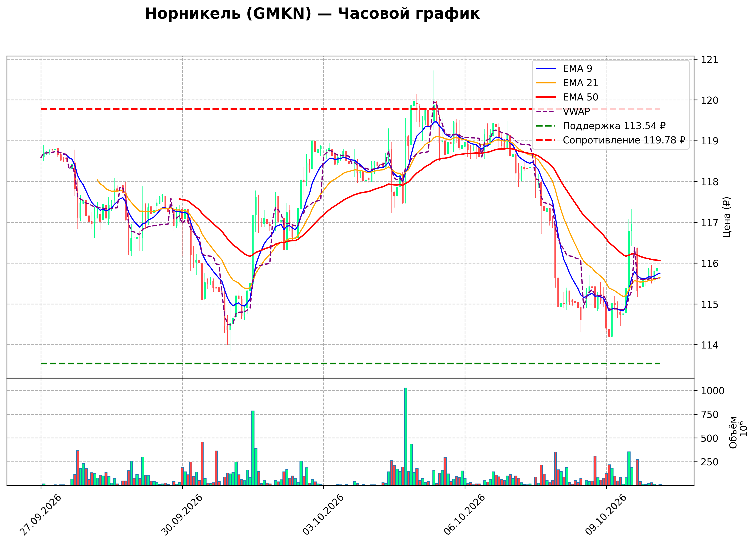Click the red dashed resistance legend sample
The height and width of the screenshot is (544, 756).
[546, 140]
